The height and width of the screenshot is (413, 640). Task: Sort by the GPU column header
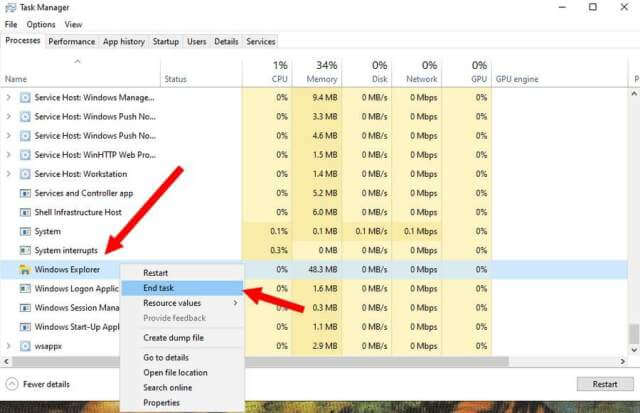(467, 71)
